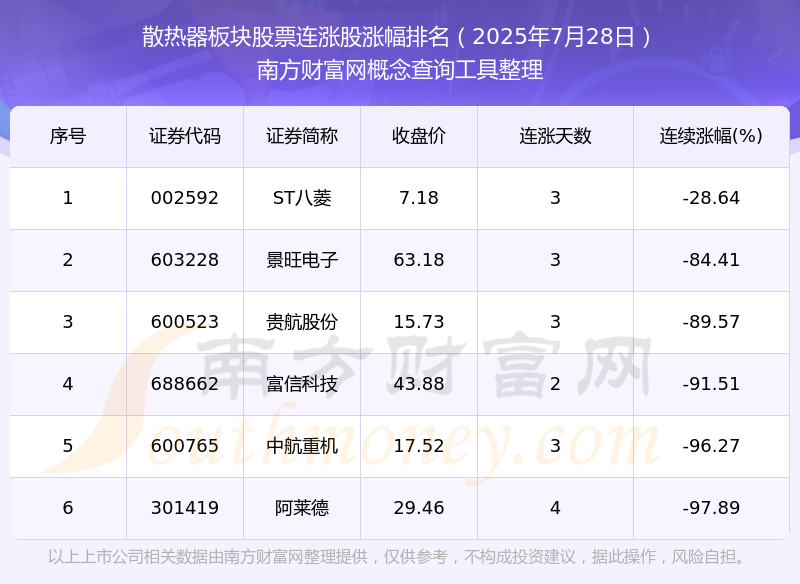
Task: Select stock name 中航重机
Action: [302, 446]
